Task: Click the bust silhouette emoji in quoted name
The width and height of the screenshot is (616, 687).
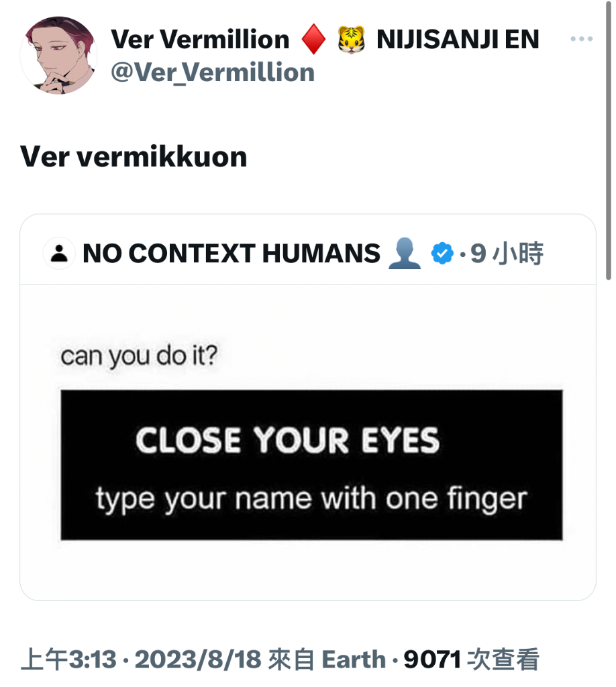Action: pos(405,253)
